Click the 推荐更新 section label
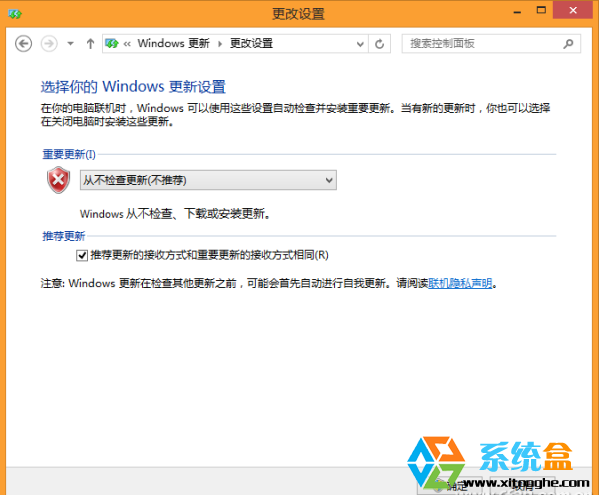The width and height of the screenshot is (600, 495). (64, 236)
